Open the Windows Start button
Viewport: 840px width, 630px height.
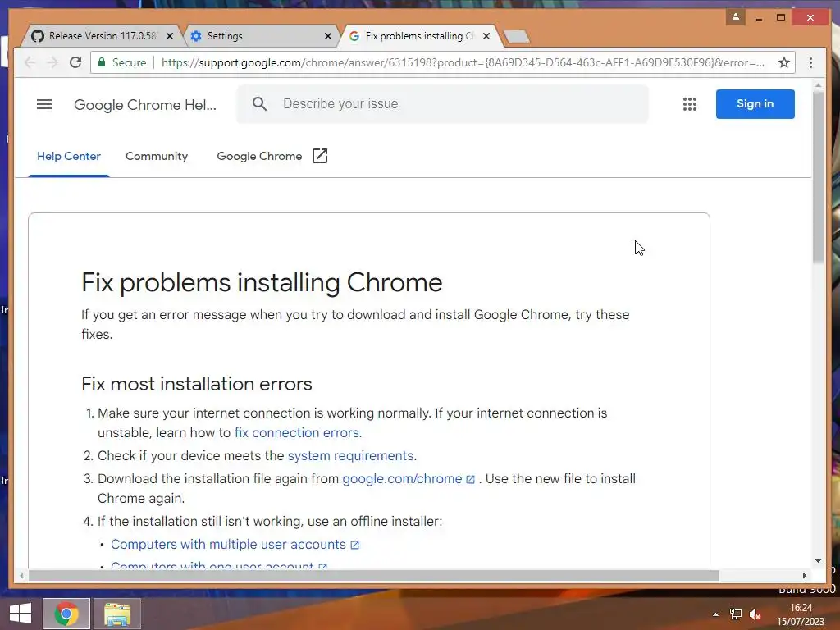[x=21, y=614]
